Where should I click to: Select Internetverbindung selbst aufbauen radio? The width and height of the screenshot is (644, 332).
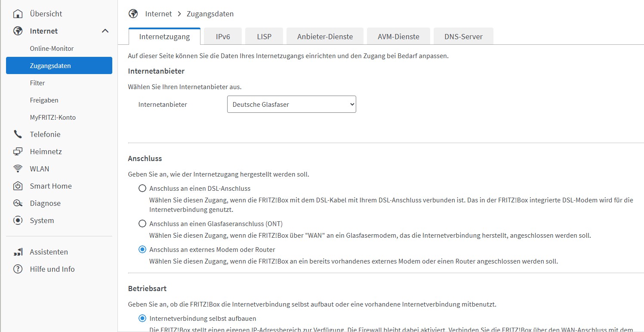142,319
